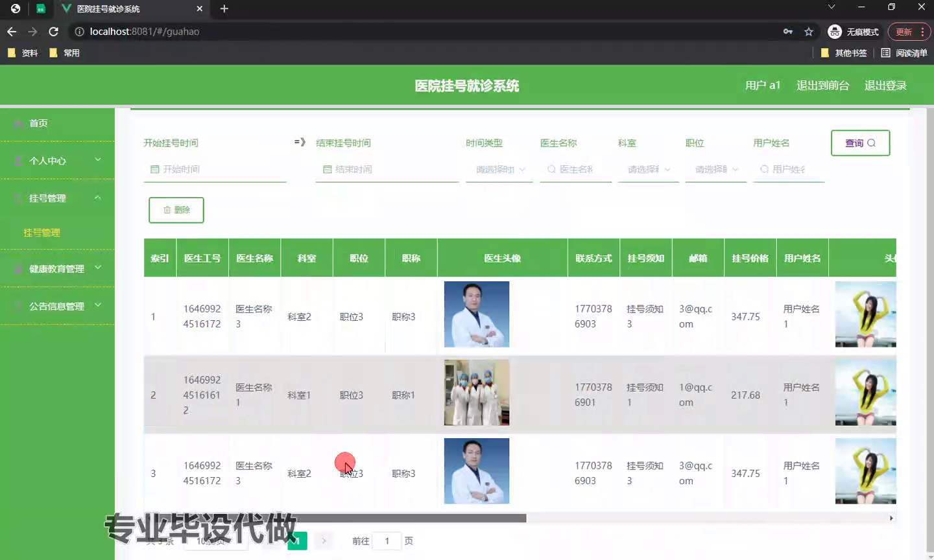Click 退出登录 to log out
934x560 pixels.
[x=885, y=86]
